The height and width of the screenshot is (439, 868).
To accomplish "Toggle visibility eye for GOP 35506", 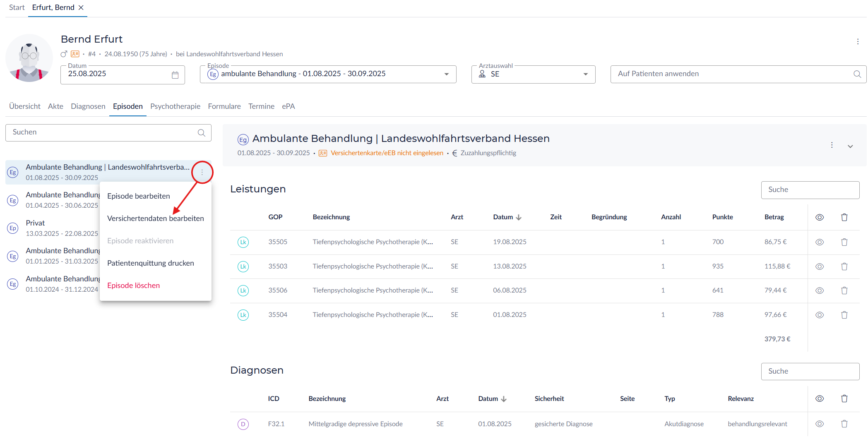I will 819,290.
